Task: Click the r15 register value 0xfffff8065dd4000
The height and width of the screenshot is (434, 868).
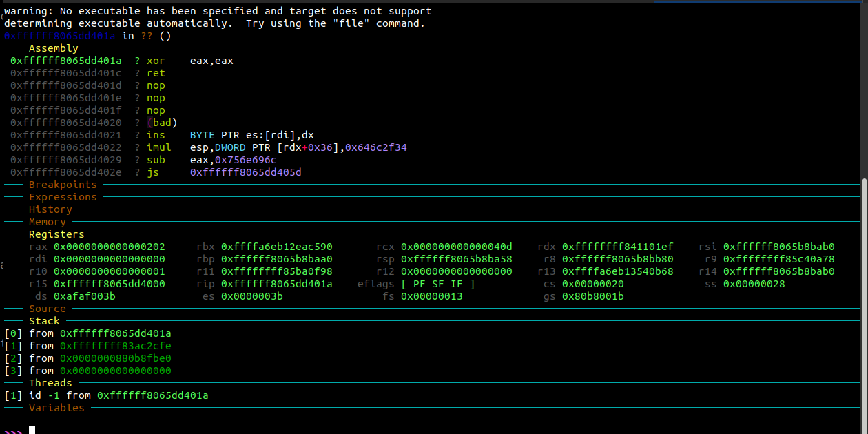Action: pos(110,284)
